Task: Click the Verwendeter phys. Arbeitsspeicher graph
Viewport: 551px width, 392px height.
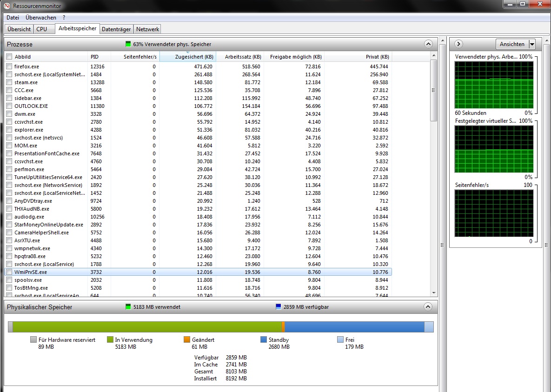Action: coord(494,85)
